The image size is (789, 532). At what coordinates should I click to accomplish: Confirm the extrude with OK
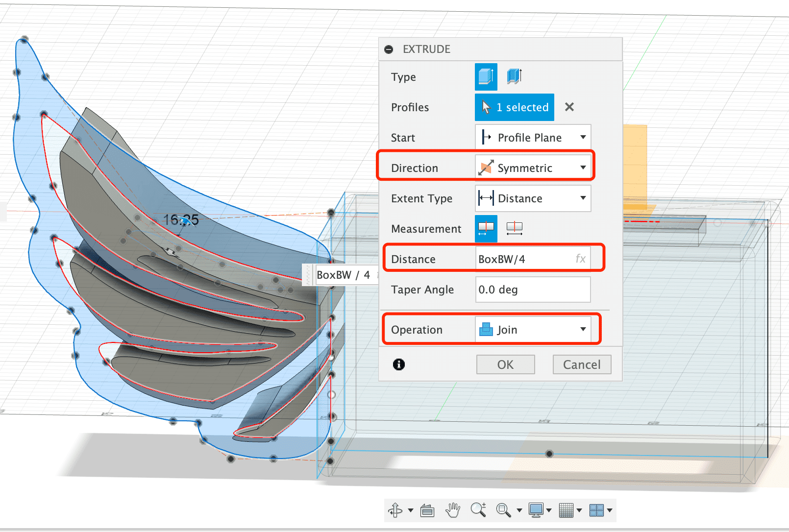505,364
